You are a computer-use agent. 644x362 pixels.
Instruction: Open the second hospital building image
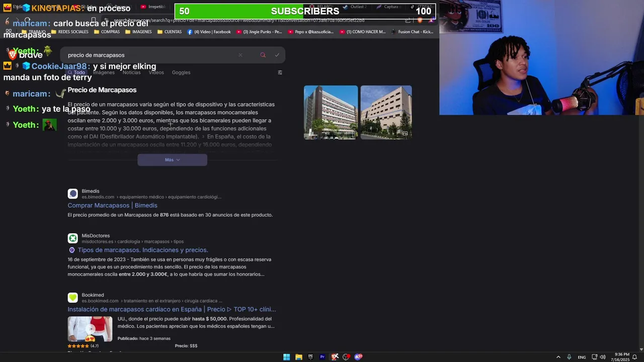click(x=386, y=112)
